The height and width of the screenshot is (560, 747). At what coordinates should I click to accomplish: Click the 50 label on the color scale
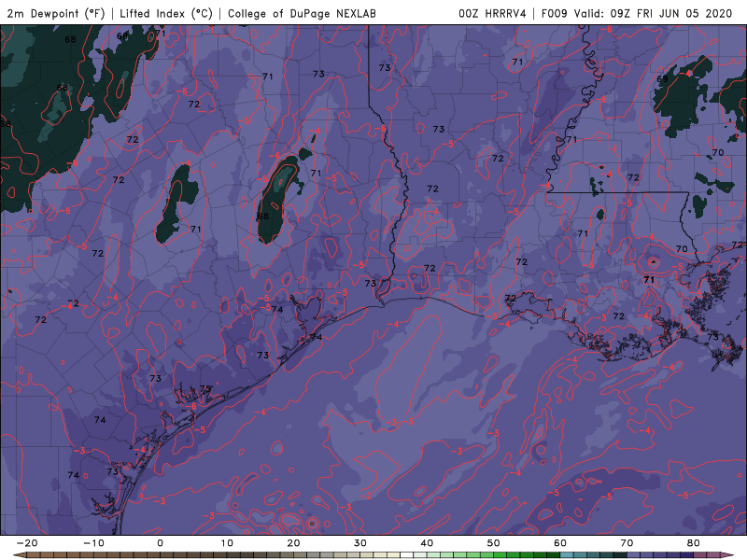point(494,543)
